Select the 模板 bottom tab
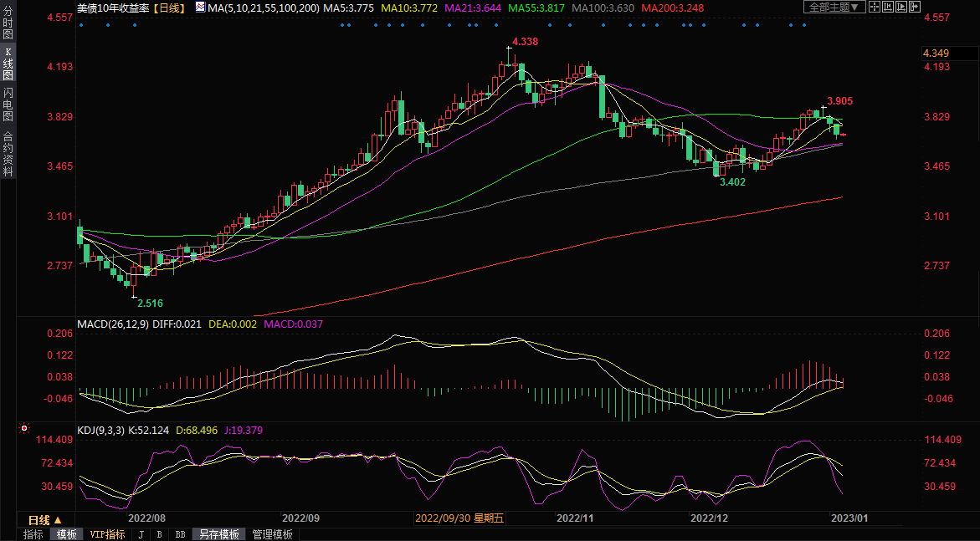This screenshot has width=980, height=541. (x=66, y=534)
